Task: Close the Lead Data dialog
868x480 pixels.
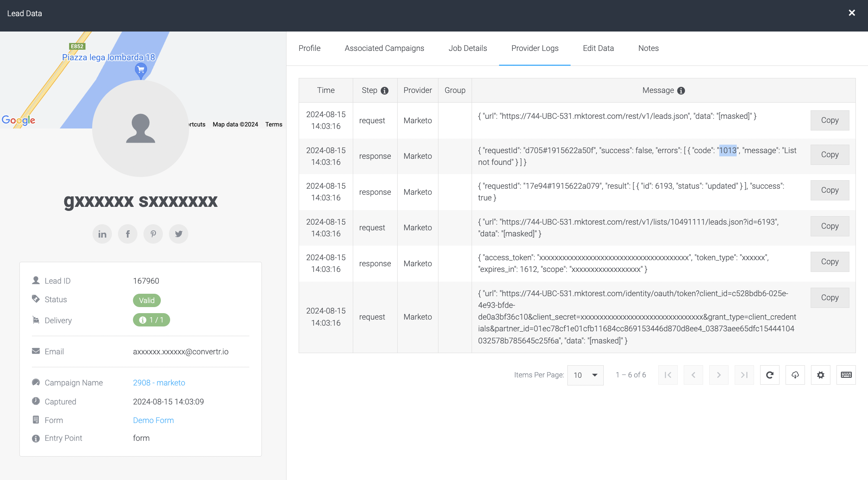Action: pyautogui.click(x=851, y=13)
